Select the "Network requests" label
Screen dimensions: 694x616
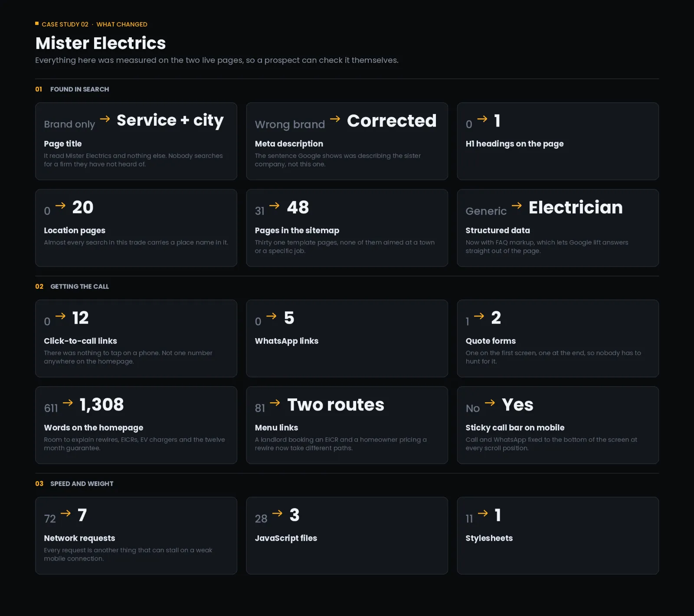[79, 538]
